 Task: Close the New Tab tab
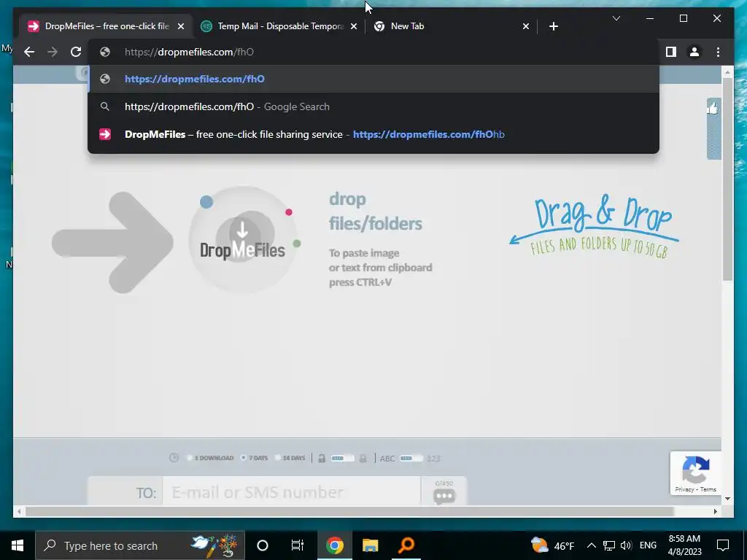(x=525, y=26)
